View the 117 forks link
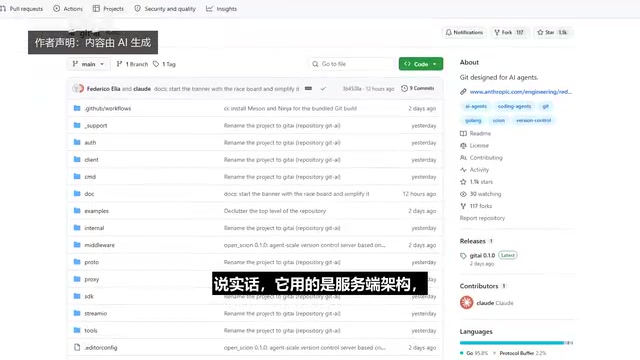 [476, 206]
